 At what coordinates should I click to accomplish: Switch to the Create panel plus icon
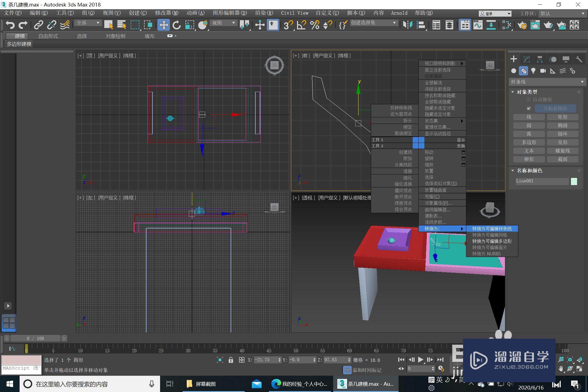click(x=514, y=59)
